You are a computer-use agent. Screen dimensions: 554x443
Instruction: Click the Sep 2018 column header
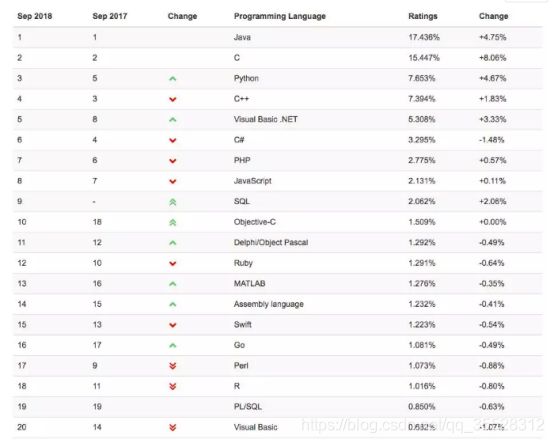pos(35,16)
